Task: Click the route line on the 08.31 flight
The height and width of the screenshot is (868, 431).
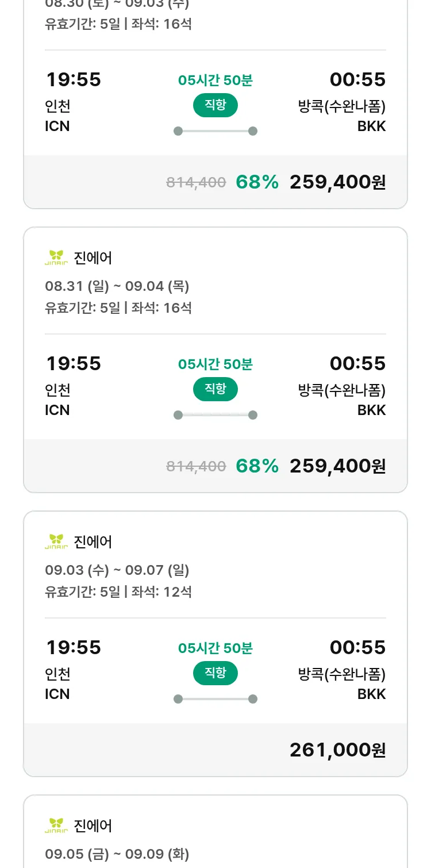Action: 215,415
